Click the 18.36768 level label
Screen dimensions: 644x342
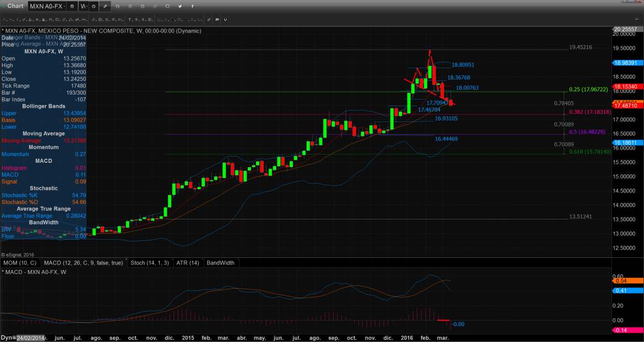pos(459,77)
